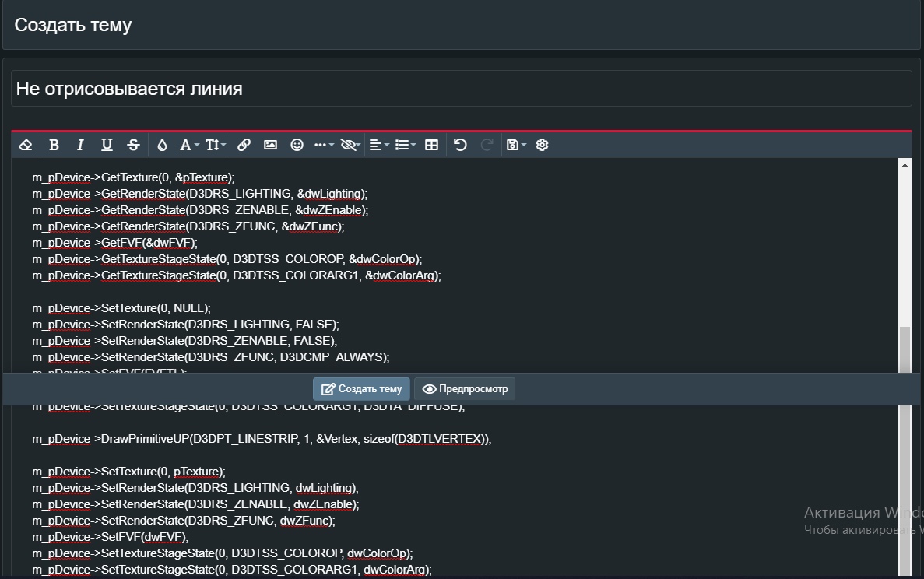Open the text color droplet picker
Screen dimensions: 924x579
pyautogui.click(x=162, y=145)
